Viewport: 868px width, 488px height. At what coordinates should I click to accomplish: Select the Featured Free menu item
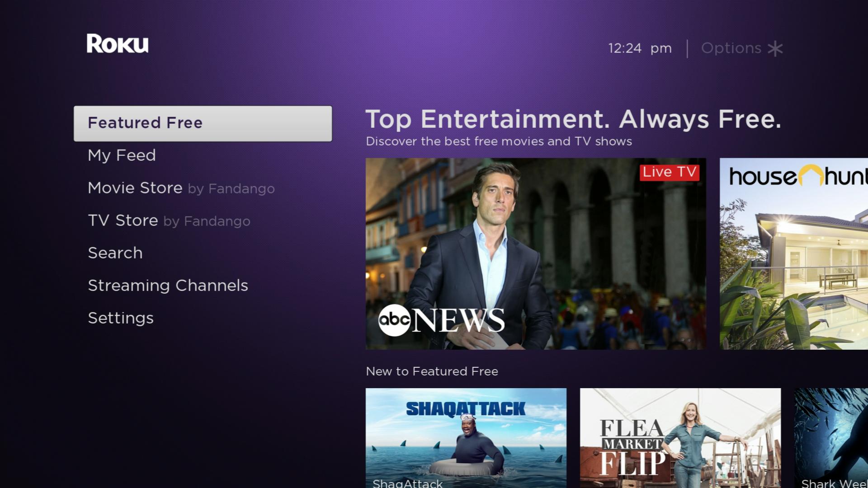pos(203,123)
